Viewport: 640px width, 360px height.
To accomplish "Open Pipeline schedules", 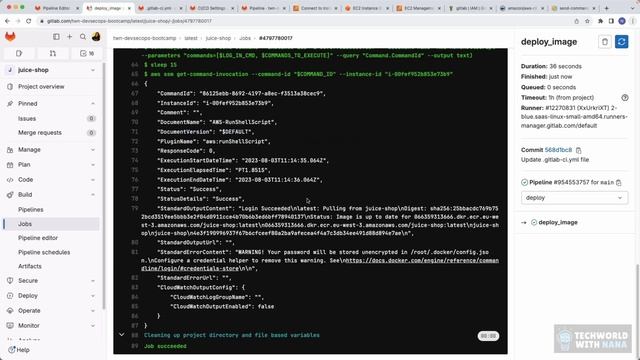I will coord(52,252).
